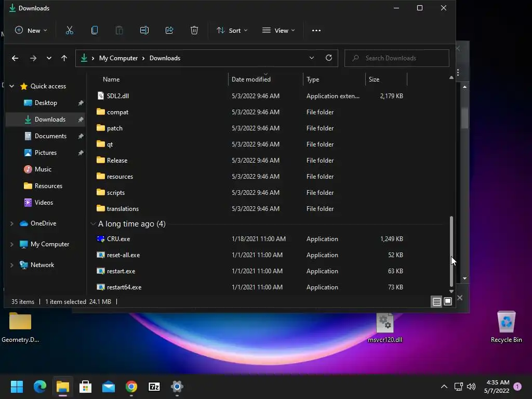
Task: Select the reset-all.exe file row
Action: [x=250, y=255]
